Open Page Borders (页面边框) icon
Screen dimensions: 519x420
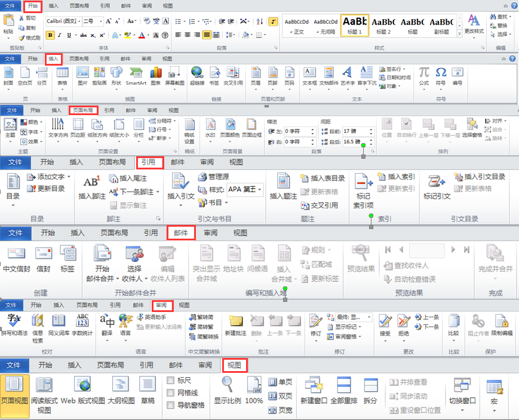(251, 124)
